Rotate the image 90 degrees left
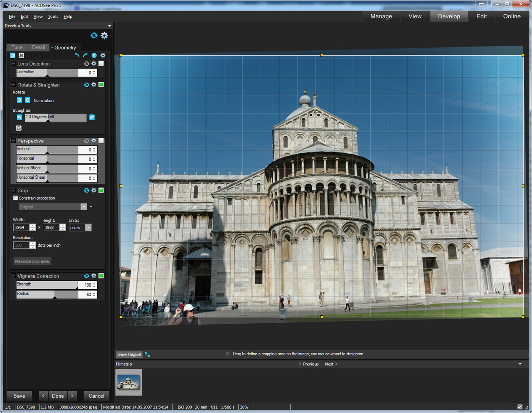This screenshot has height=413, width=532. [20, 100]
